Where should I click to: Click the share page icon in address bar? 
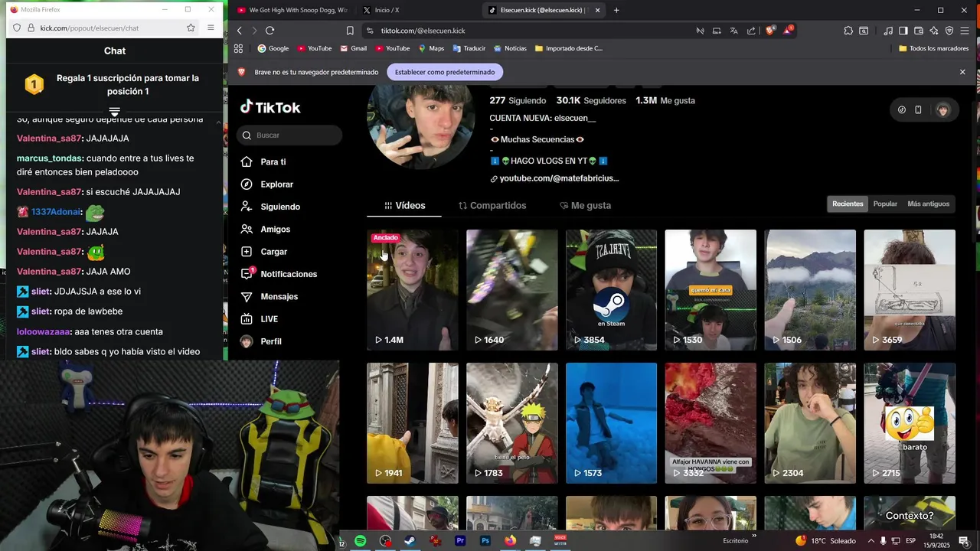751,31
